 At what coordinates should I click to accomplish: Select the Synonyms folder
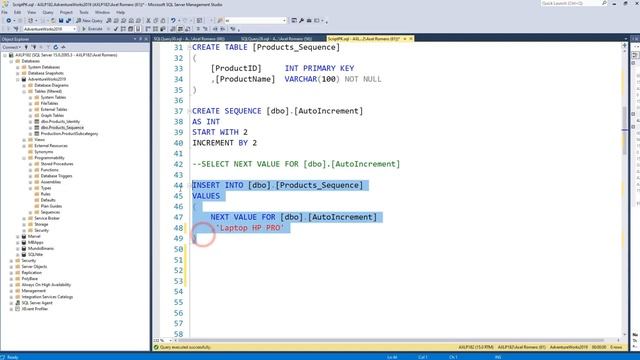[44, 152]
